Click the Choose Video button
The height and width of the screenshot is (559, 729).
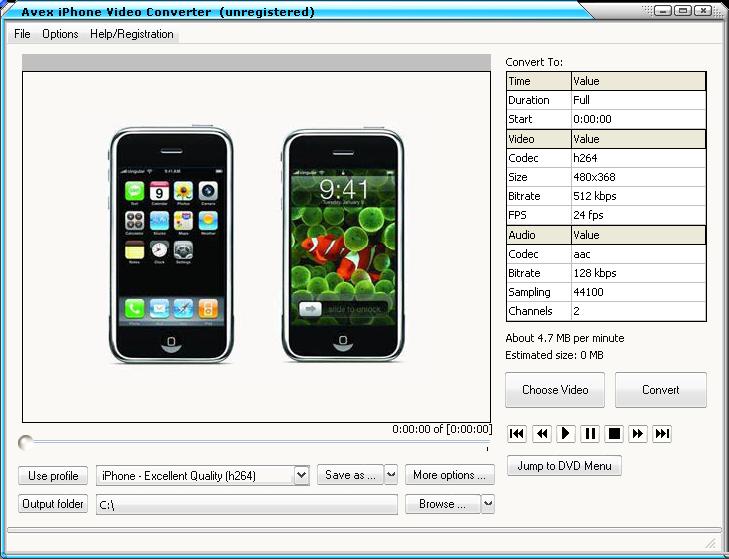[x=555, y=390]
